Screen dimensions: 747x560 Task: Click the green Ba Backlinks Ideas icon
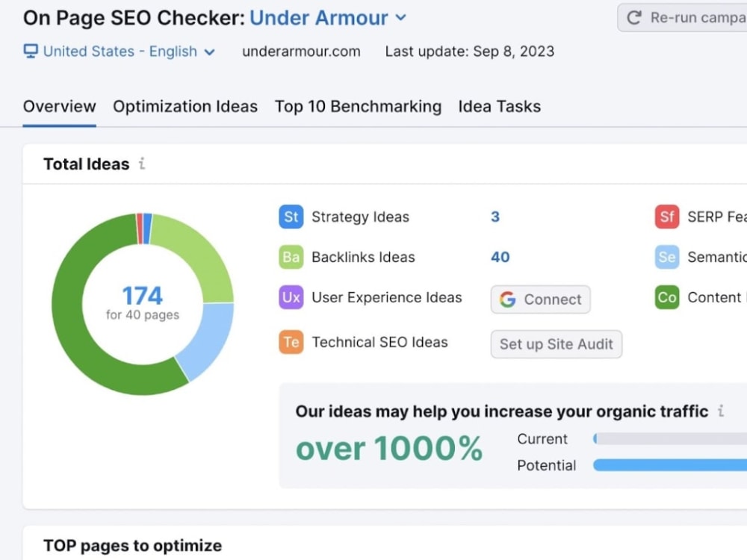coord(291,257)
